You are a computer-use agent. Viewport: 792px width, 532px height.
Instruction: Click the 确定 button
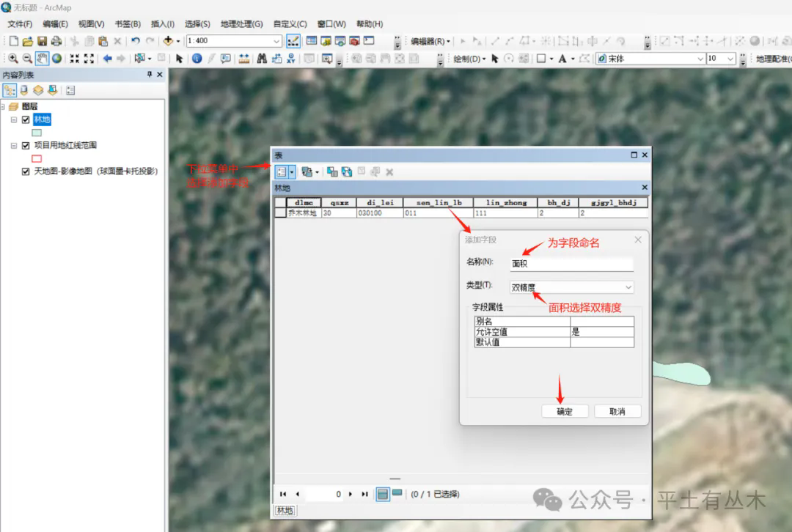(565, 412)
